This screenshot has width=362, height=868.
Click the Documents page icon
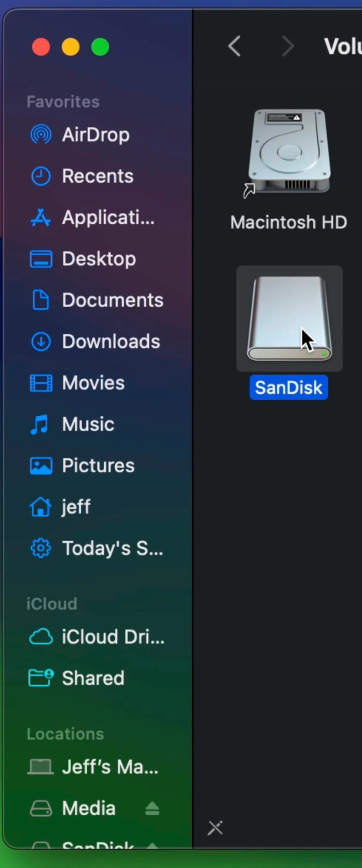click(x=41, y=300)
